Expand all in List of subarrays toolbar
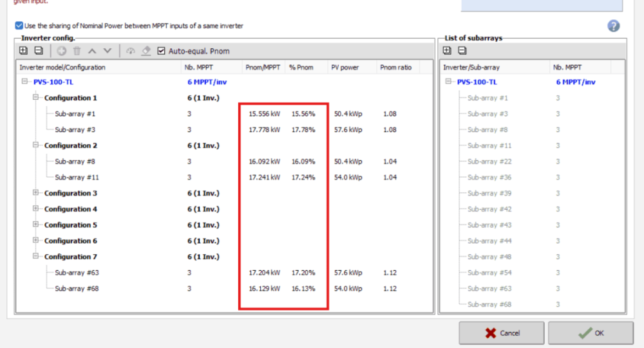Viewport: 644px width, 348px height. tap(448, 51)
